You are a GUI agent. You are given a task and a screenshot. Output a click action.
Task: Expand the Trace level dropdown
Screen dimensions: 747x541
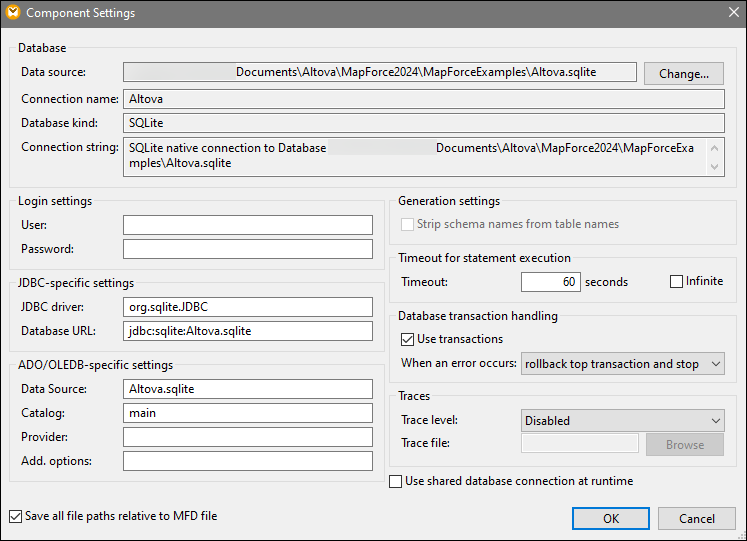pos(622,421)
